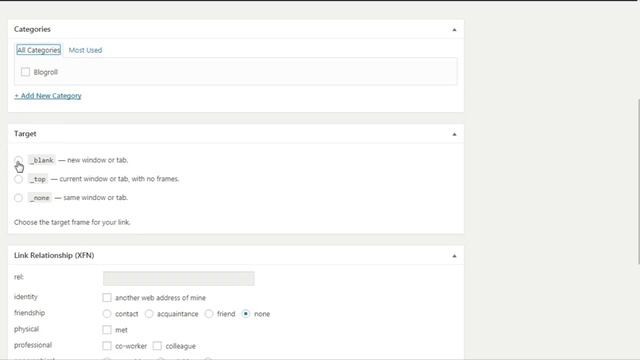The height and width of the screenshot is (360, 640).
Task: Click the physical row label
Action: point(27,329)
